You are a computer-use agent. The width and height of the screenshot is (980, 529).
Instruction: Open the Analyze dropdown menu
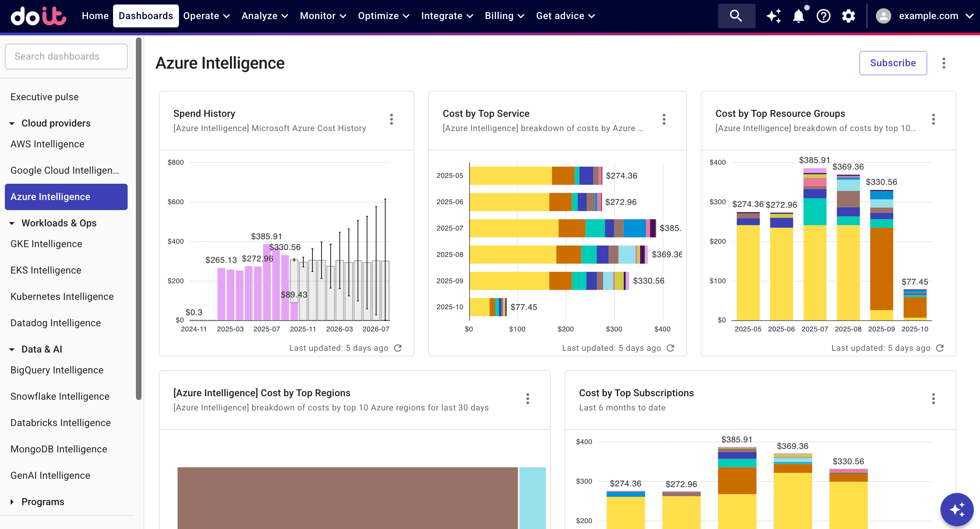pos(264,16)
